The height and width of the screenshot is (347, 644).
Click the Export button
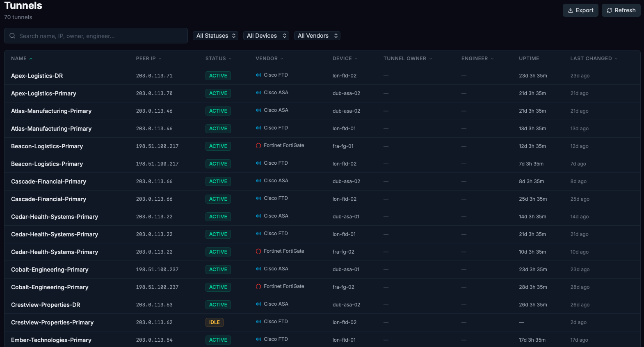pyautogui.click(x=580, y=10)
